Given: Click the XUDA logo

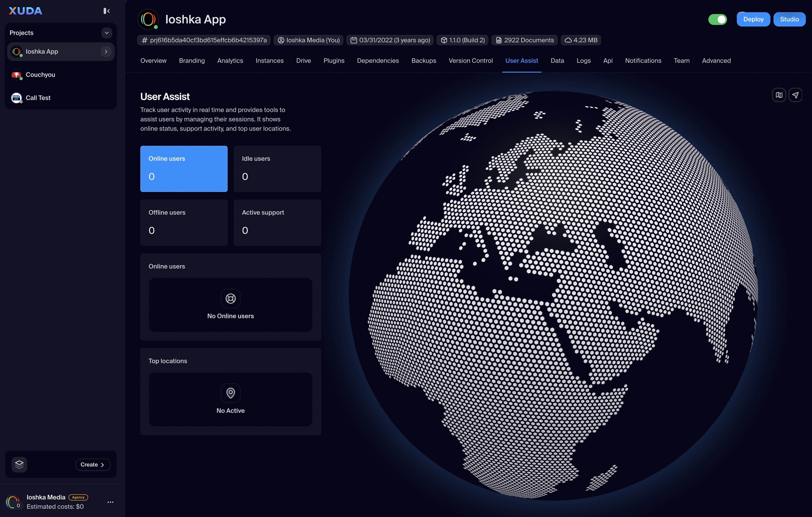Looking at the screenshot, I should 26,11.
